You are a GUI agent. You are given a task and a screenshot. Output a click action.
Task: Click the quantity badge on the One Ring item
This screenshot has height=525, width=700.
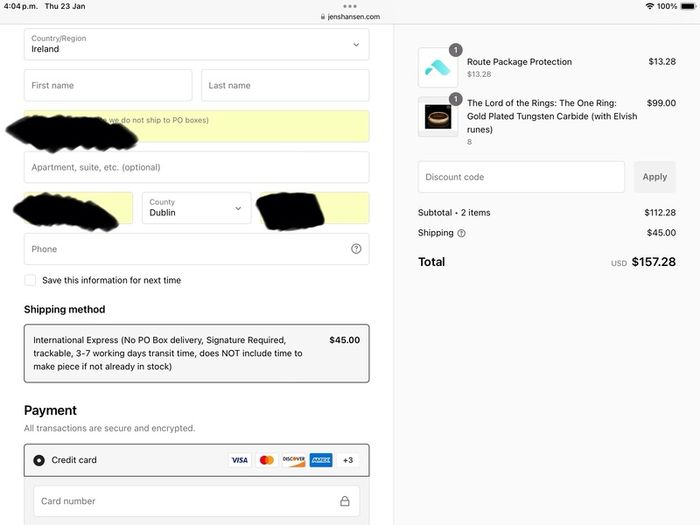(455, 99)
